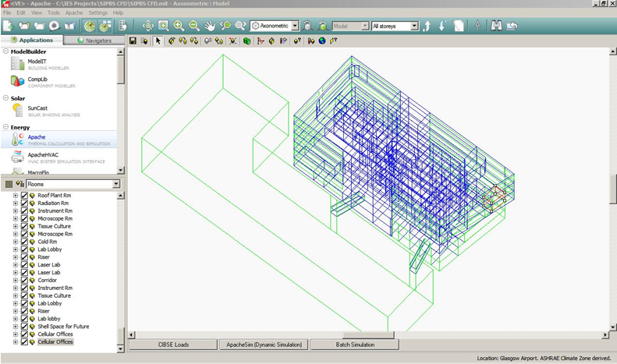This screenshot has width=617, height=364.
Task: Switch to the Navigators tab
Action: point(92,41)
